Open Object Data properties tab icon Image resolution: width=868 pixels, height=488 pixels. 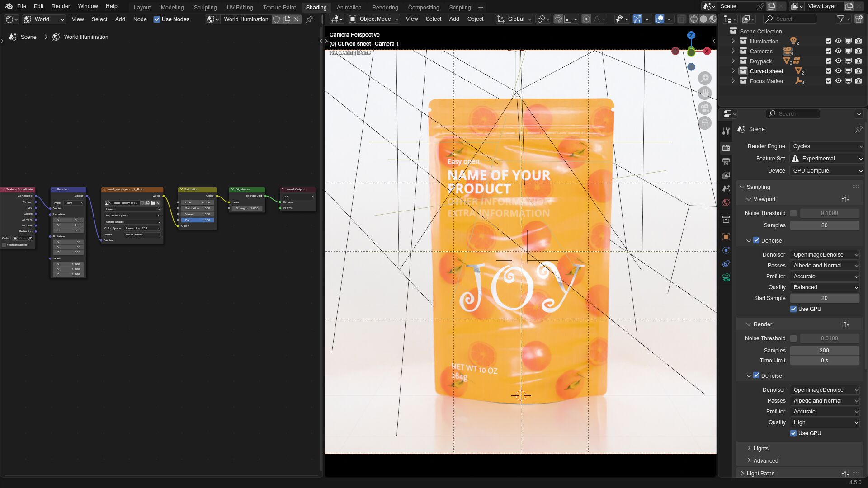pos(726,277)
